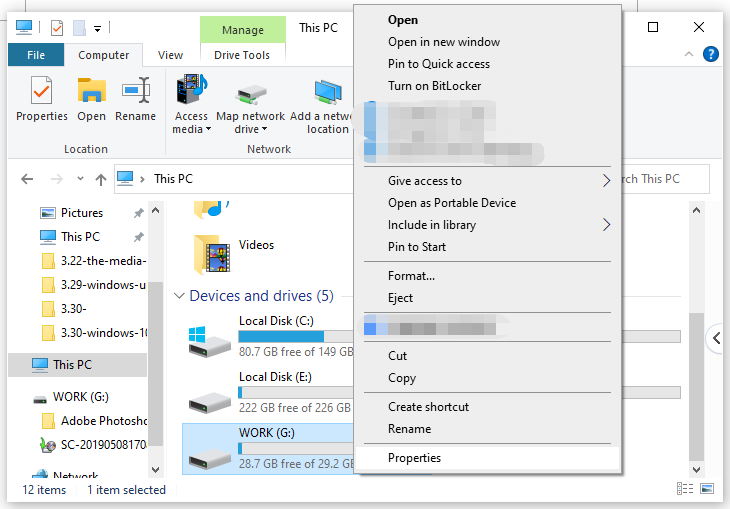This screenshot has height=509, width=730.
Task: Open the File tab
Action: 36,55
